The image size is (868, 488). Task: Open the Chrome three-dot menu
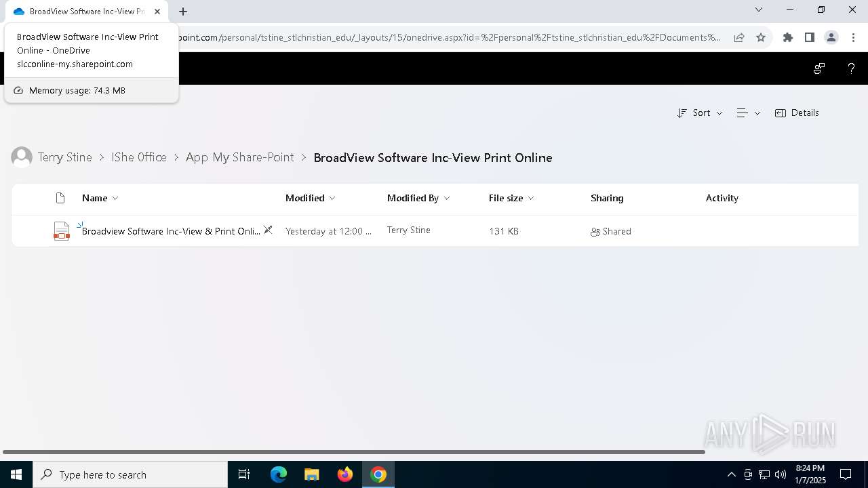click(853, 37)
